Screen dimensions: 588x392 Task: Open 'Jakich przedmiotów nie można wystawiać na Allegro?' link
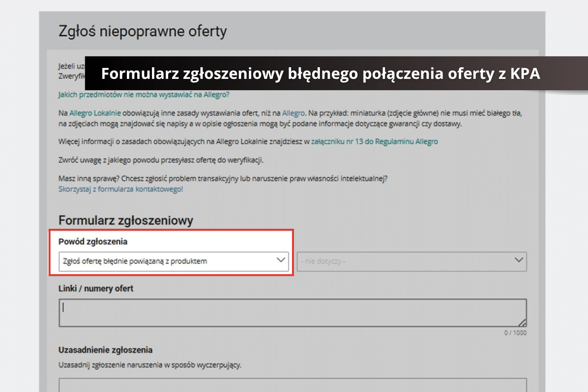point(144,95)
